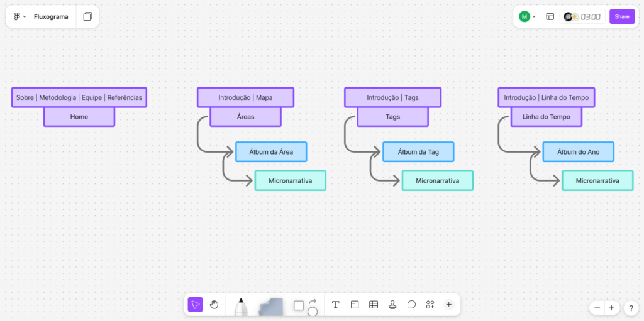This screenshot has width=644, height=321.
Task: Activate the Select cursor tool
Action: pos(196,305)
